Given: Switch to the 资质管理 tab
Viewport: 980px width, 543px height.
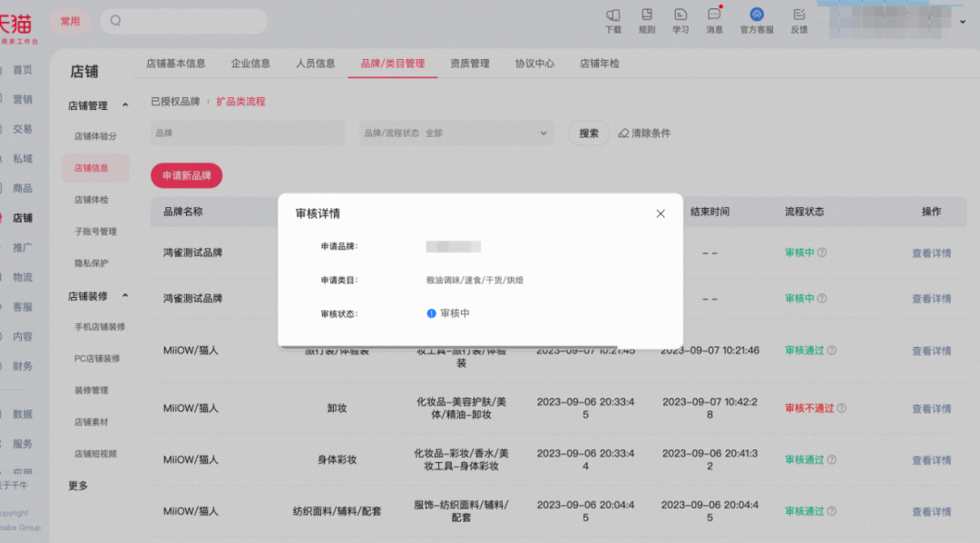Looking at the screenshot, I should (469, 64).
